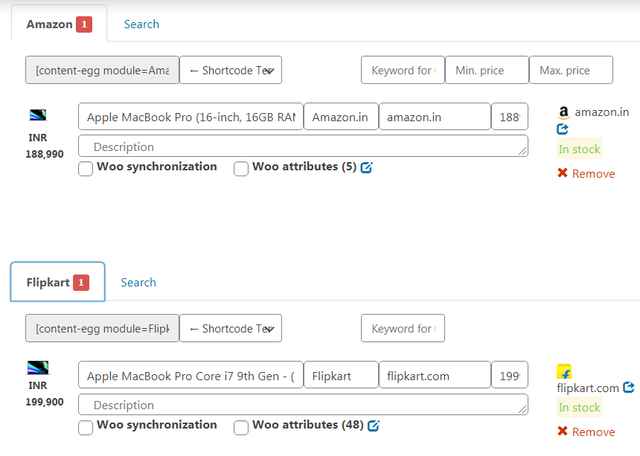
Task: Edit the Apple MacBook Pro Core i7 title field
Action: pyautogui.click(x=191, y=375)
